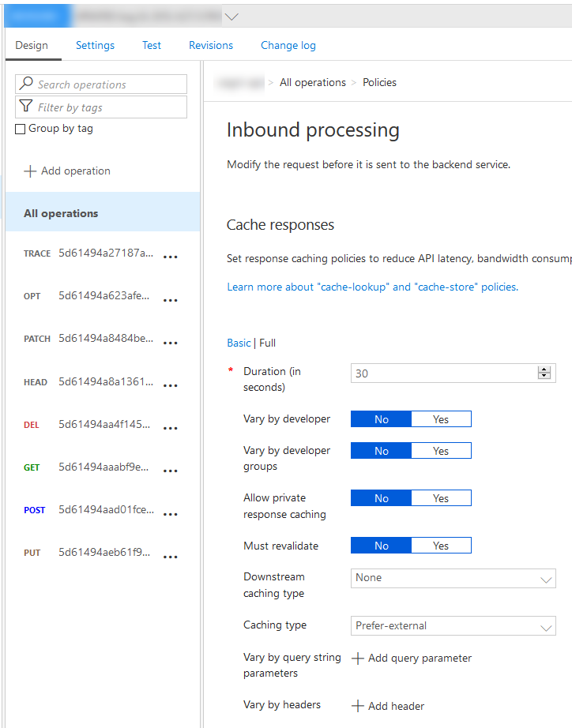The width and height of the screenshot is (572, 728).
Task: Click the plus icon for Add operation
Action: (30, 171)
